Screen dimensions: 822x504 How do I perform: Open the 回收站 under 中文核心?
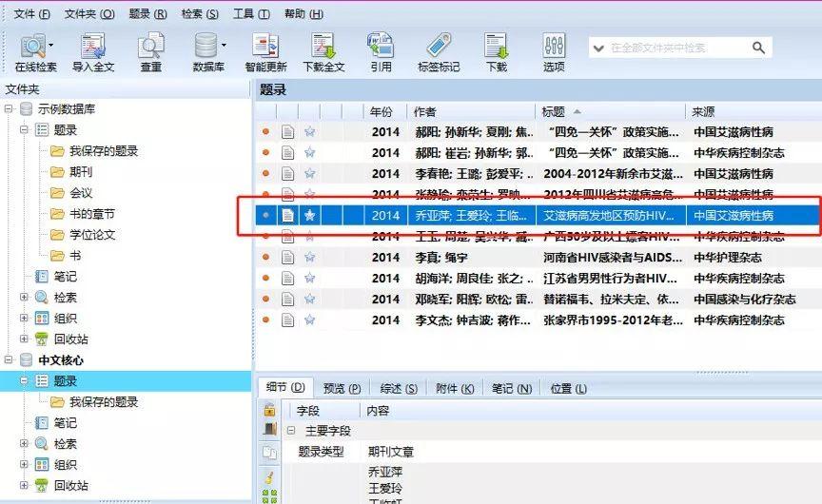click(x=70, y=485)
